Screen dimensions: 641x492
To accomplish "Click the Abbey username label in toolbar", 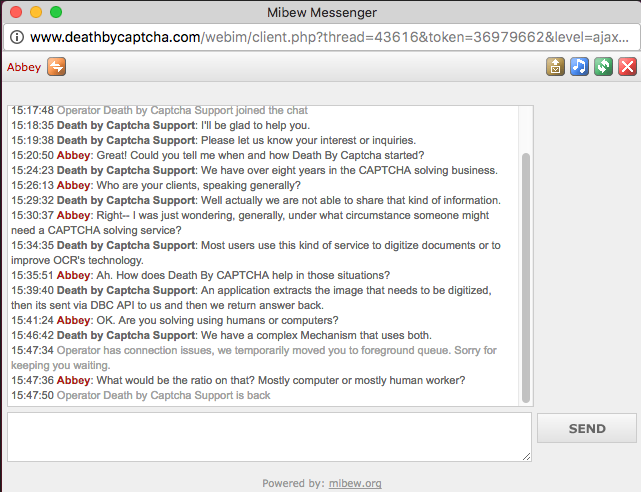I will coord(24,67).
